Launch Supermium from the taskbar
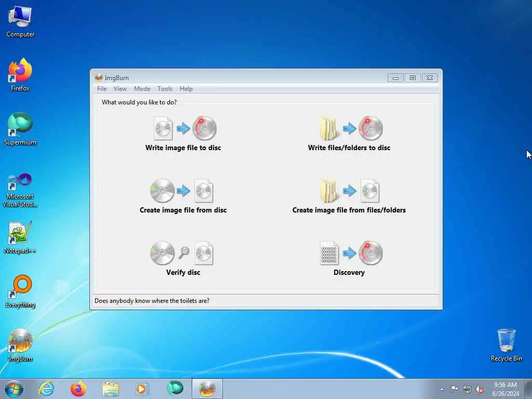The height and width of the screenshot is (399, 532). (175, 389)
